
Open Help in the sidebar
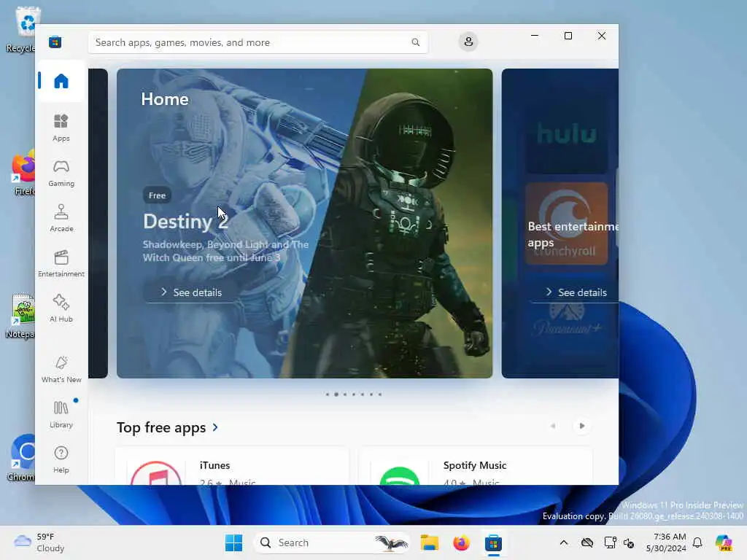(61, 459)
